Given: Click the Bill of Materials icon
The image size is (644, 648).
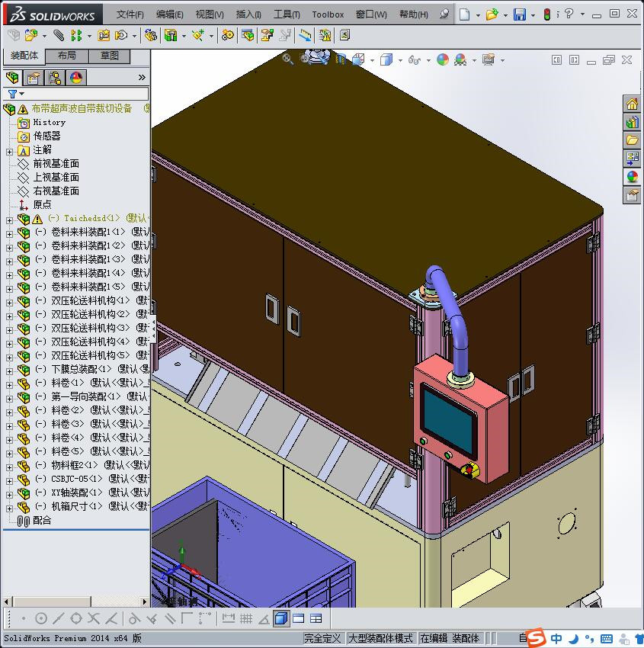Looking at the screenshot, I should pyautogui.click(x=248, y=36).
